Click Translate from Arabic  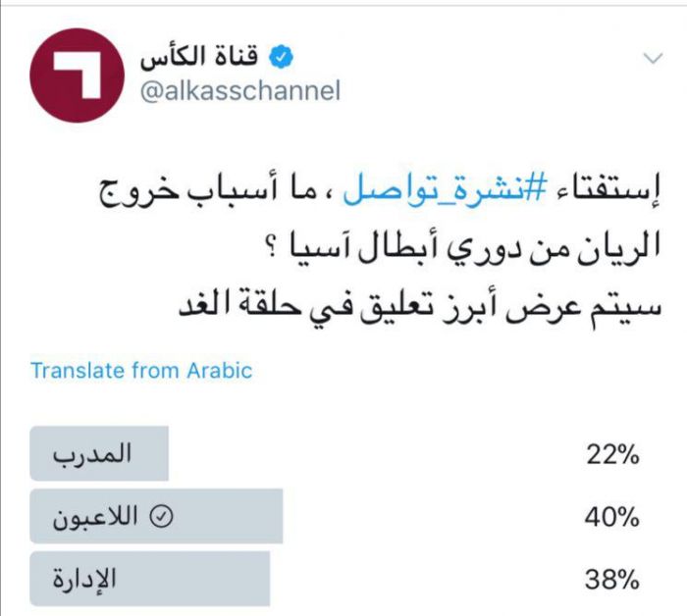pos(141,371)
